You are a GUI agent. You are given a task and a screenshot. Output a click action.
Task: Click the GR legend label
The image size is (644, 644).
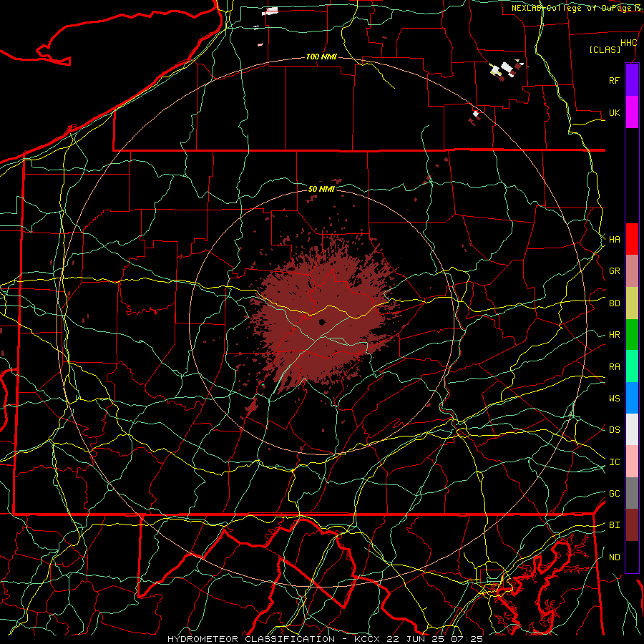pos(614,271)
